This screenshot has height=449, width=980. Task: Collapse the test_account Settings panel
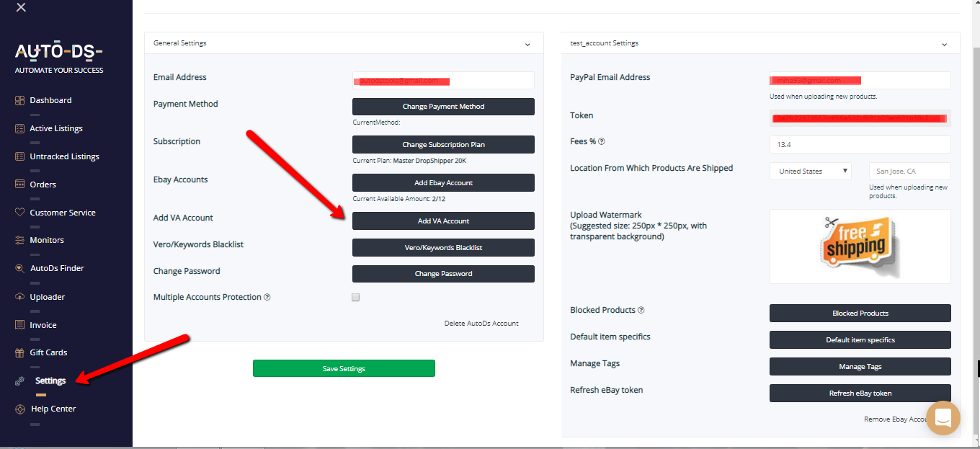point(945,44)
